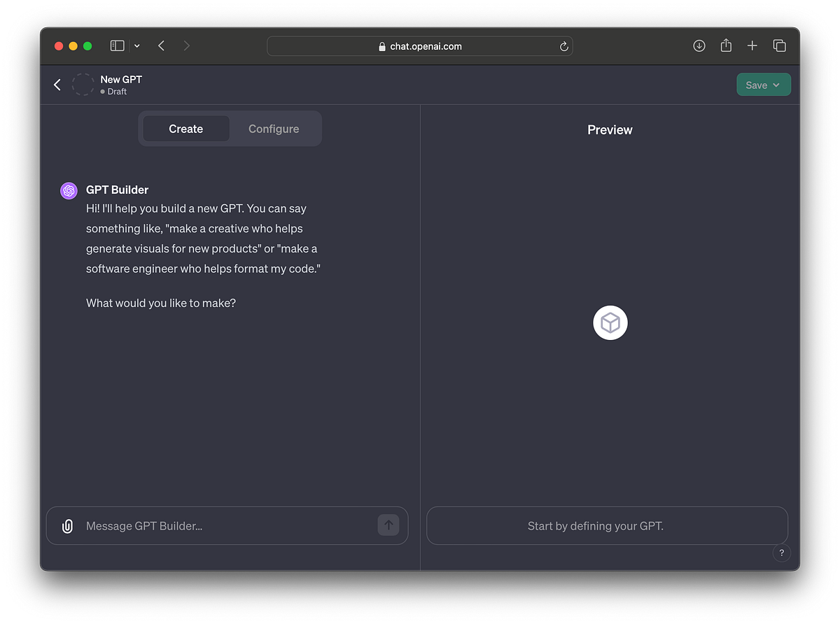Click the back arrow to exit the builder
The height and width of the screenshot is (624, 840).
57,84
